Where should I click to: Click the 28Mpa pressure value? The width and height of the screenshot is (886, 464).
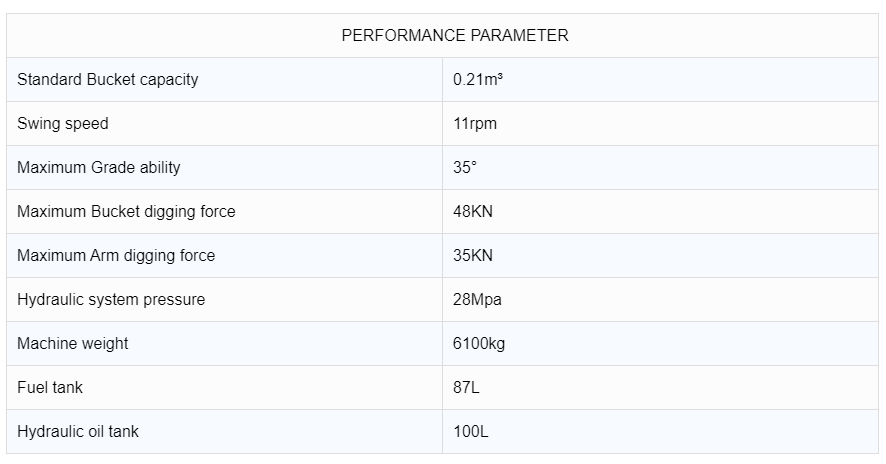coord(479,299)
